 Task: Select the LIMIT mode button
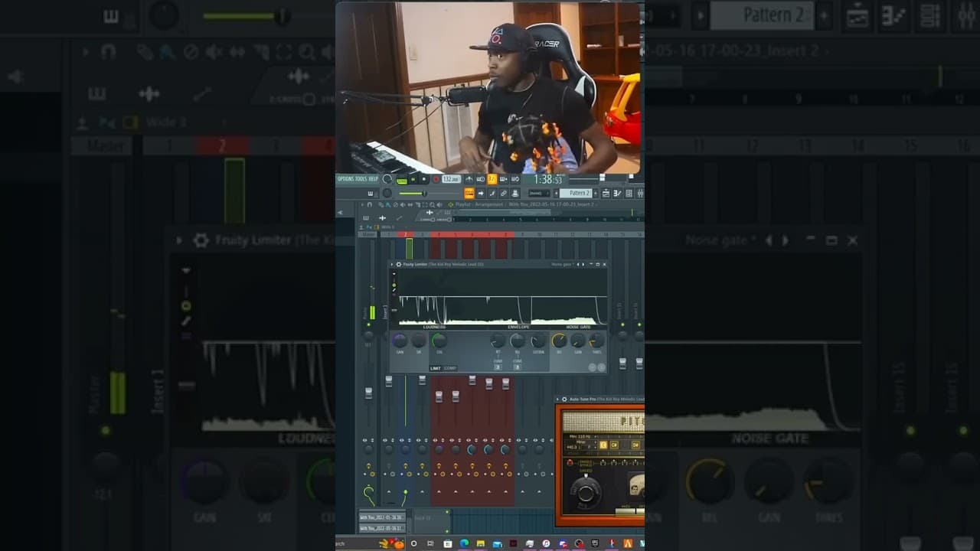[436, 368]
